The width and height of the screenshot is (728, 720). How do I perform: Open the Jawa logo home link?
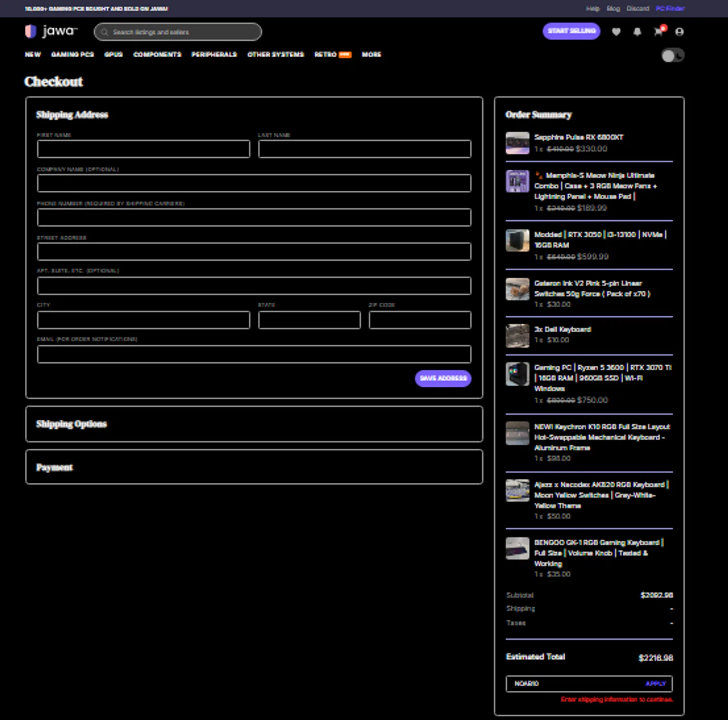[x=51, y=32]
